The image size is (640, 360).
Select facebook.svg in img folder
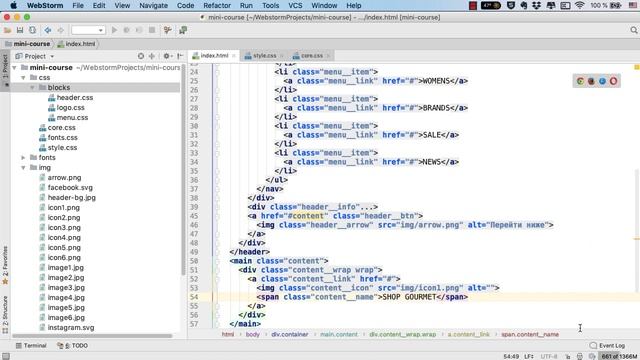point(66,188)
